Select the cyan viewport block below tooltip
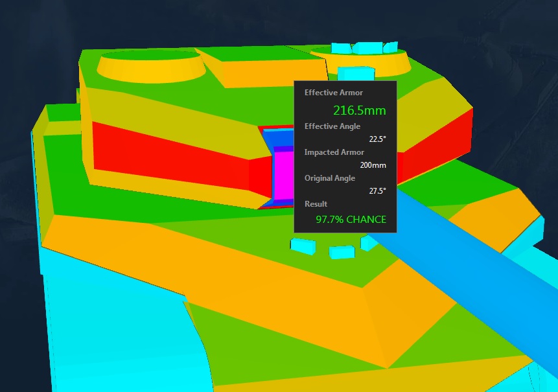The height and width of the screenshot is (392, 558). point(342,252)
